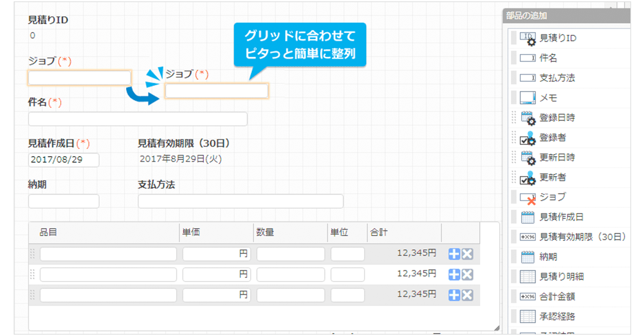Grab the third detail row drag handle
The width and height of the screenshot is (644, 336).
tap(32, 295)
